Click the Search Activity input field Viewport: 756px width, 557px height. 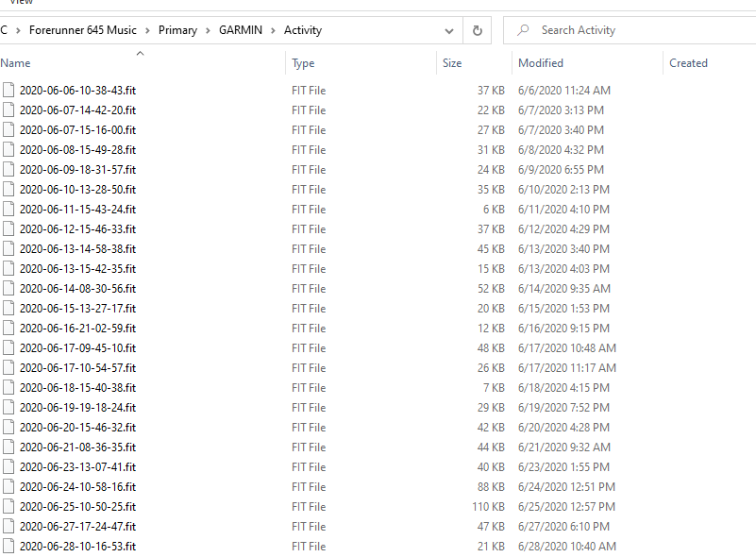tap(632, 30)
